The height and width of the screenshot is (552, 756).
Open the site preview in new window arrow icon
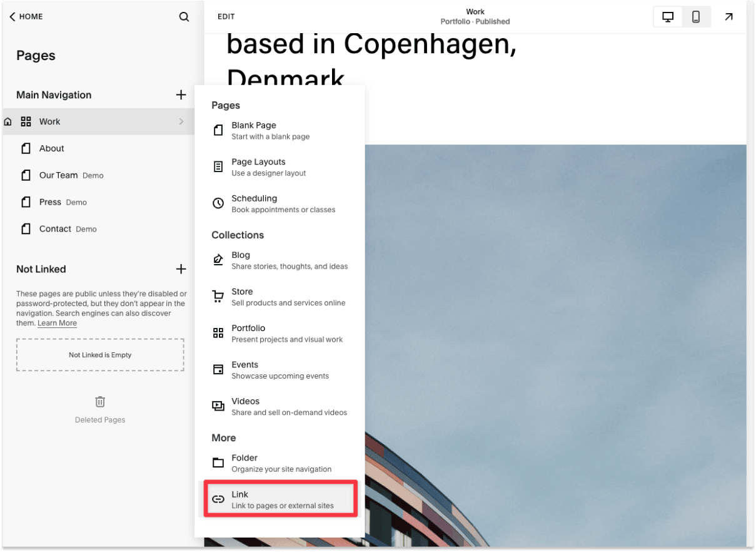click(728, 16)
